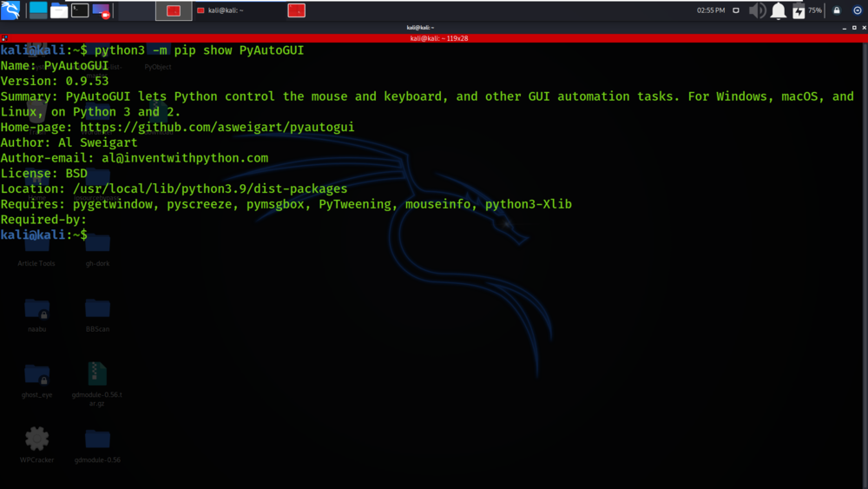Click the 'Required-by:' line

(43, 220)
